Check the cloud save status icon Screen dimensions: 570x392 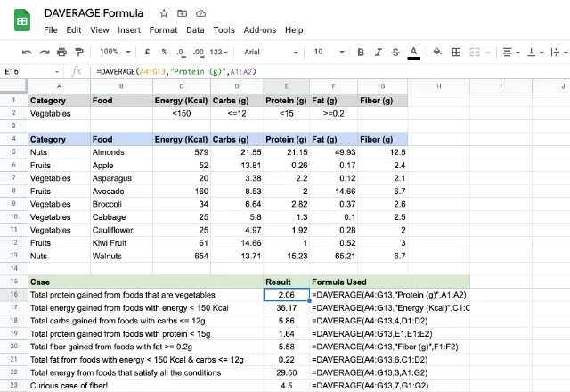(x=200, y=14)
